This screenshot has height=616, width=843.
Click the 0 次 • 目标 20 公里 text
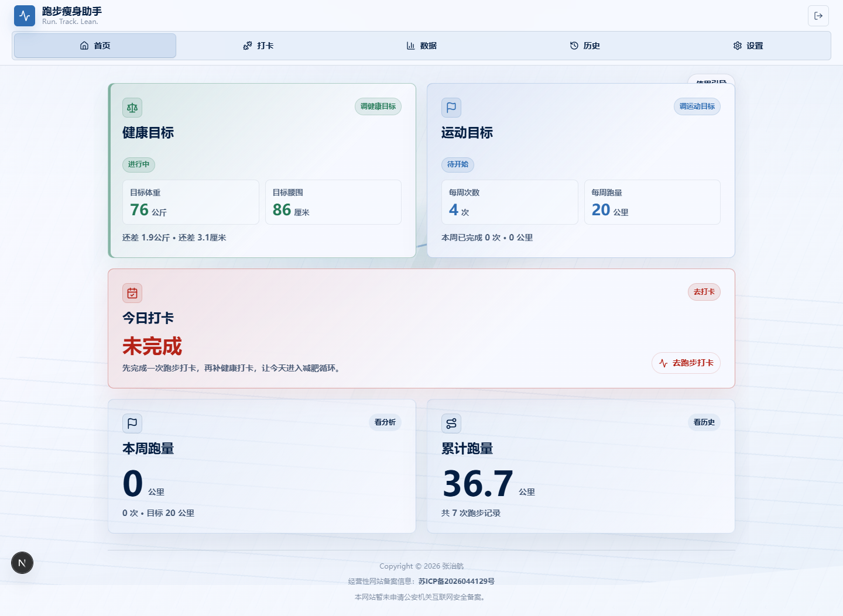coord(159,513)
